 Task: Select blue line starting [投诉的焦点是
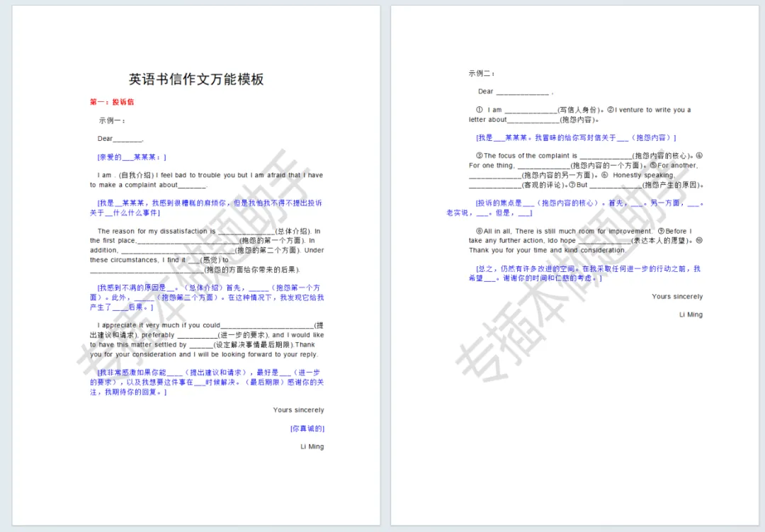tap(590, 203)
